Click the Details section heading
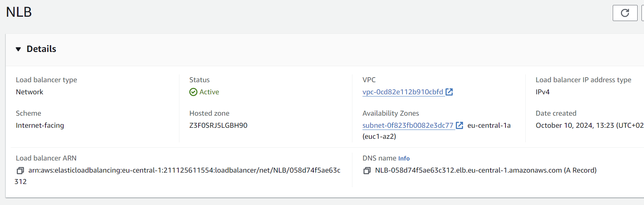The height and width of the screenshot is (205, 644). click(x=41, y=49)
